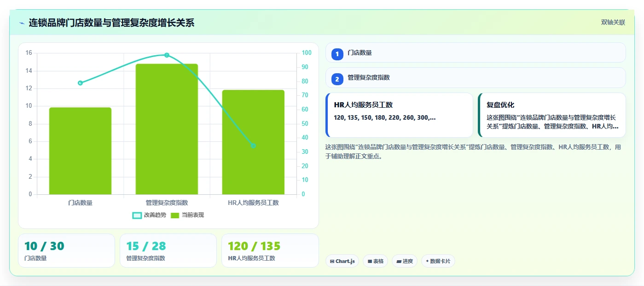Click the chart title 连锁品牌门店数量与管理复杂度增长关系
The height and width of the screenshot is (286, 644).
111,23
